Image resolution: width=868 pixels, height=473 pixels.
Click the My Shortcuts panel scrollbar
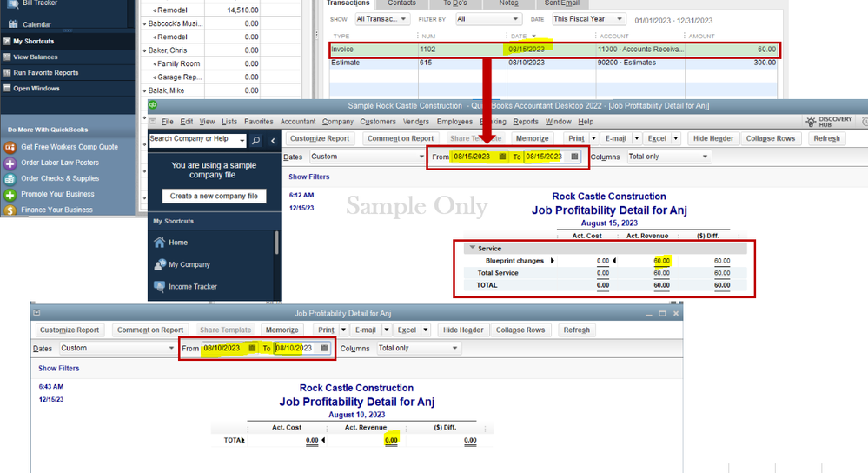point(276,243)
